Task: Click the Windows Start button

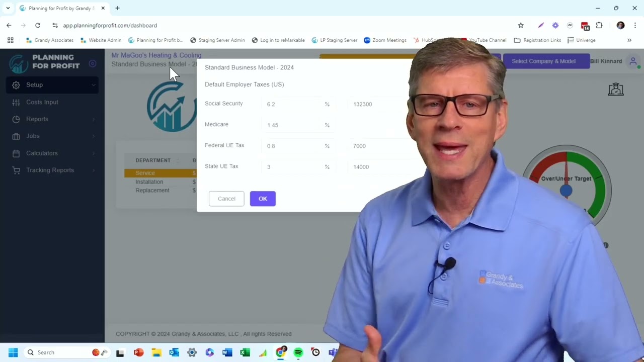Action: click(13, 352)
